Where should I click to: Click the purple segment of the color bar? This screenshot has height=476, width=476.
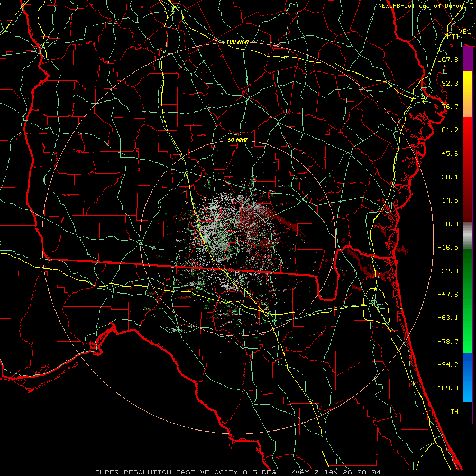click(467, 59)
